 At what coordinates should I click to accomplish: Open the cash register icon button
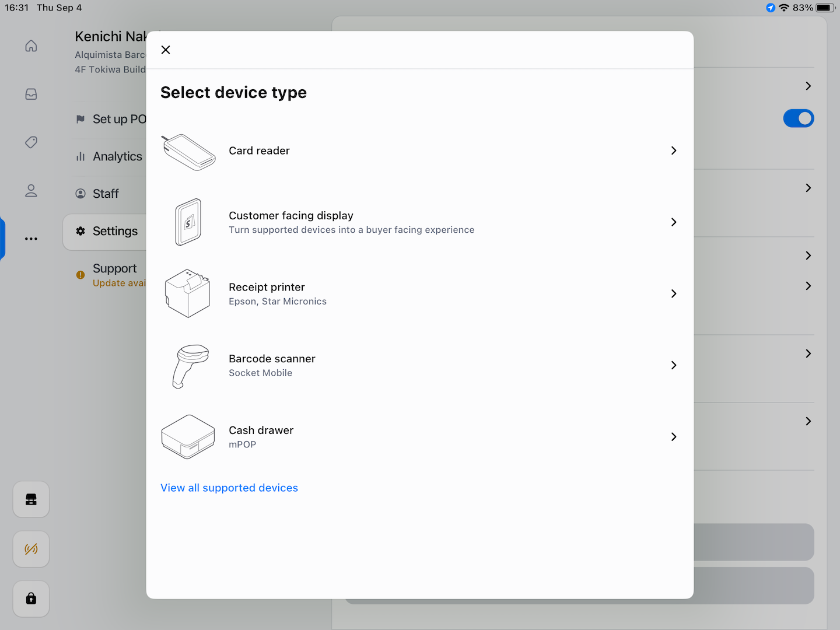point(32,499)
